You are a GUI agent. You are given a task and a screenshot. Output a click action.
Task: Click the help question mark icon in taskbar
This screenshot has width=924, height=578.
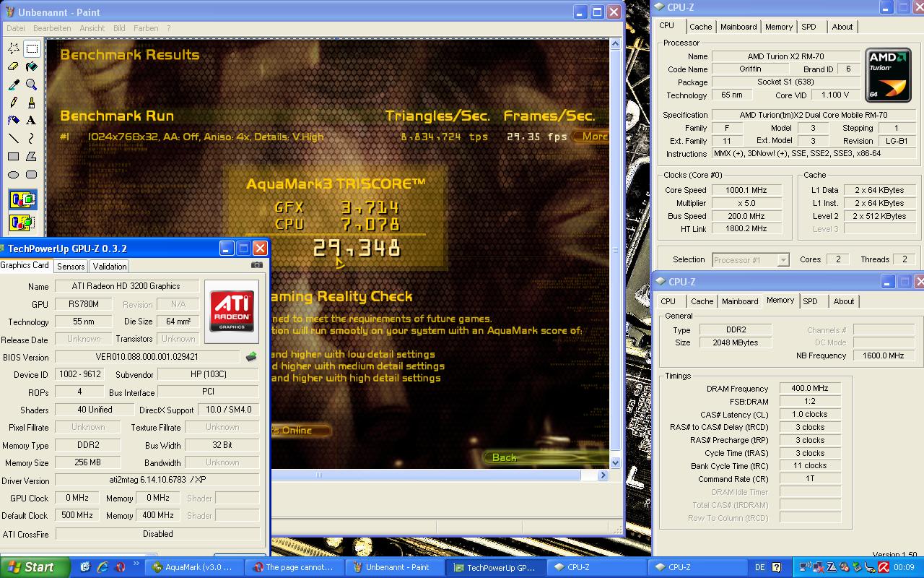tap(777, 568)
